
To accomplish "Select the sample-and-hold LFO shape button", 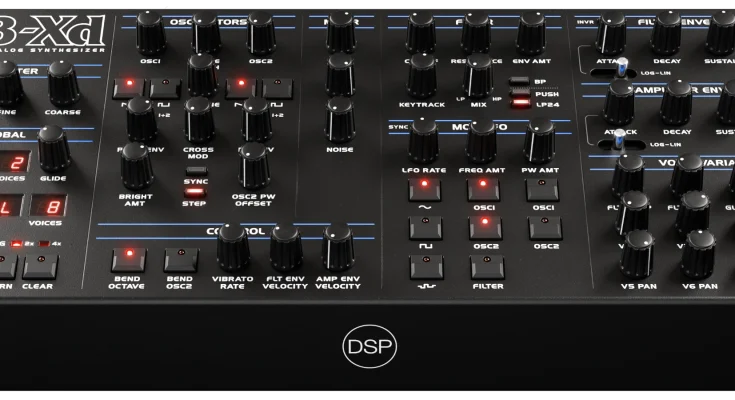I will (424, 265).
